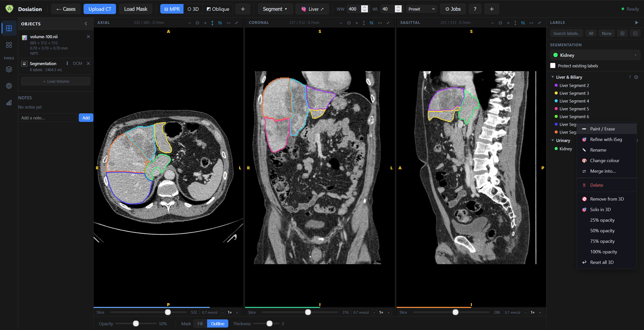The width and height of the screenshot is (644, 330).
Task: Go back to Cases
Action: click(x=66, y=9)
